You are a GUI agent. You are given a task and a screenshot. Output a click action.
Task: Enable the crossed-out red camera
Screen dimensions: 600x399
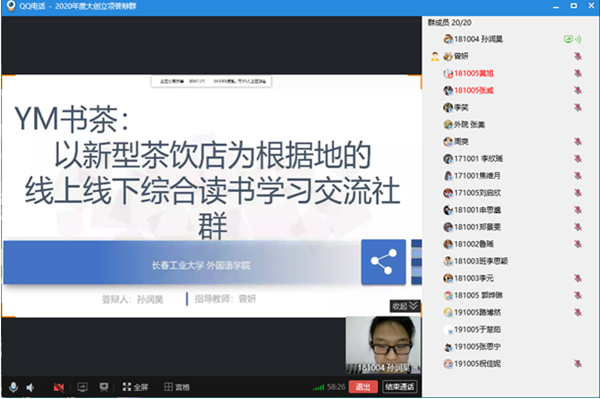tap(59, 388)
